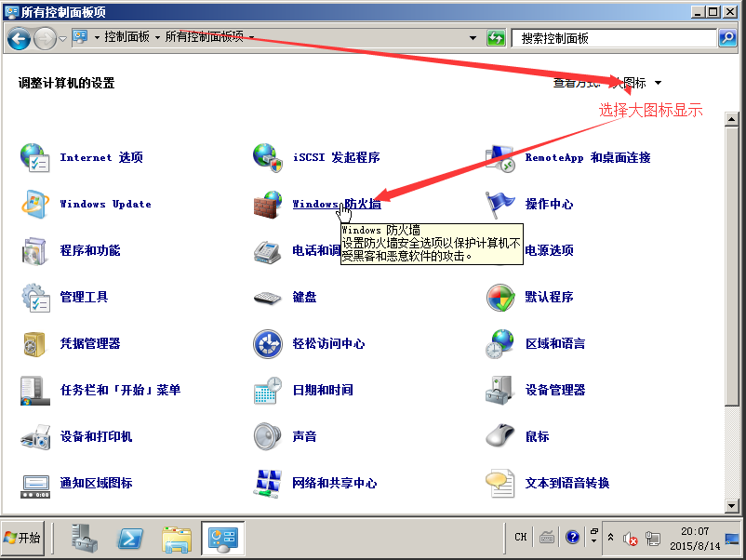Click the vertical scrollbar thumb
This screenshot has height=560, width=746.
732,266
